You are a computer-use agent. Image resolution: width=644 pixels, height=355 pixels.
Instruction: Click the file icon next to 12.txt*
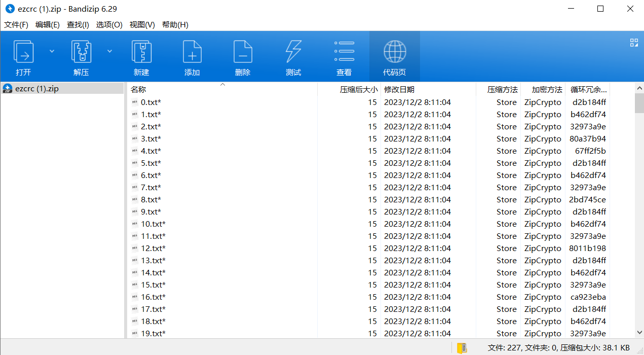135,248
